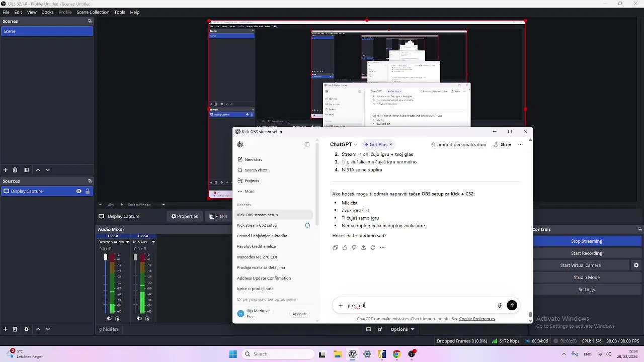Toggle Display Capture visibility eye
The image size is (644, 362).
[78, 191]
